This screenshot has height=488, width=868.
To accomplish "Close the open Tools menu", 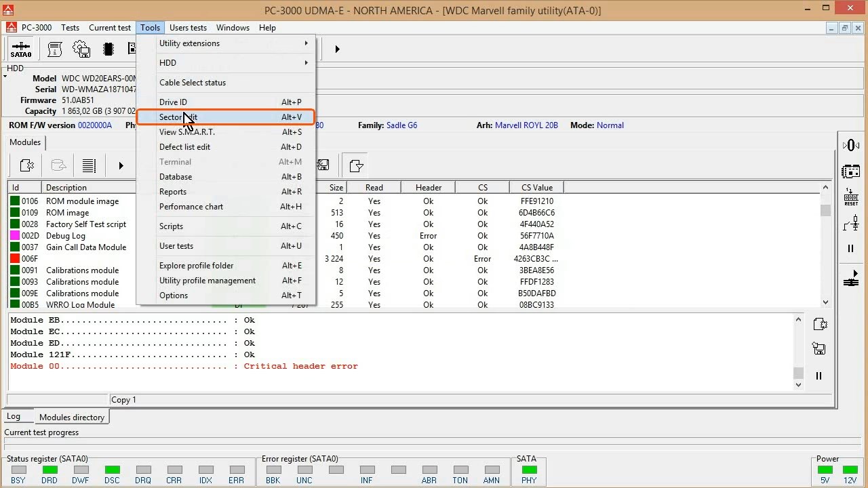I will [x=151, y=28].
